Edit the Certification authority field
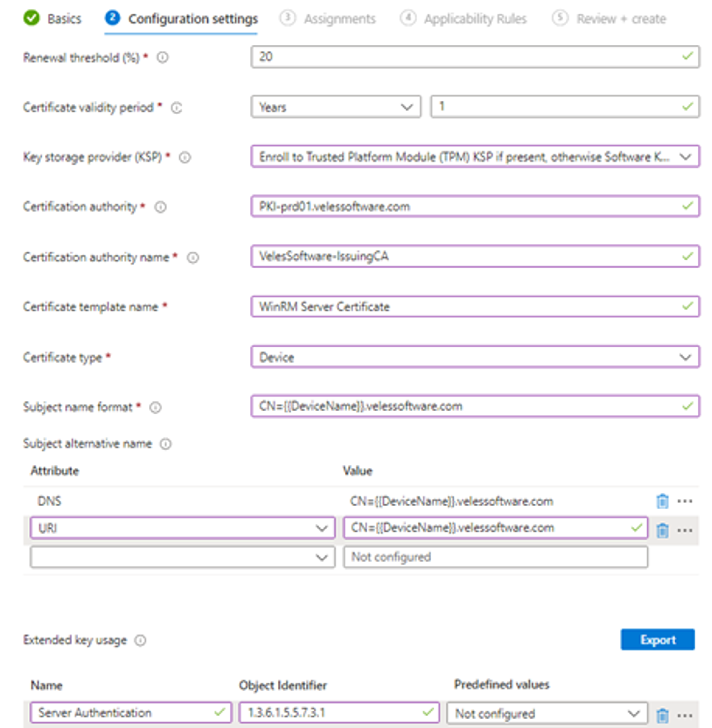Image resolution: width=712 pixels, height=728 pixels. pos(475,206)
